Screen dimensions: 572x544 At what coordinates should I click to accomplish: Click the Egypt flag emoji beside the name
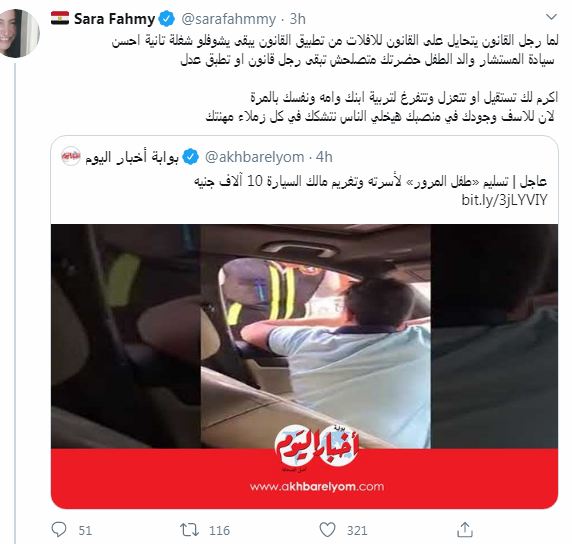coord(60,18)
